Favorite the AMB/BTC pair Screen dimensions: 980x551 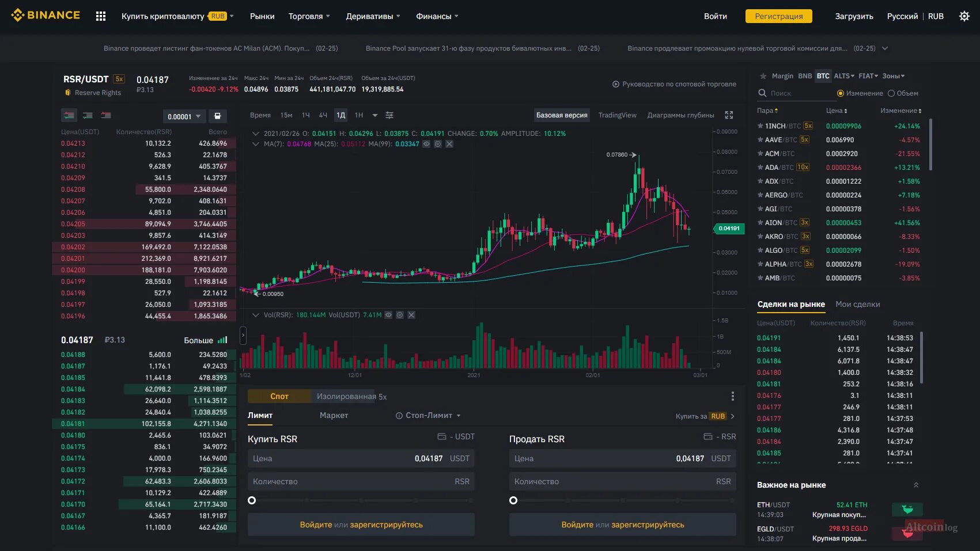tap(760, 278)
